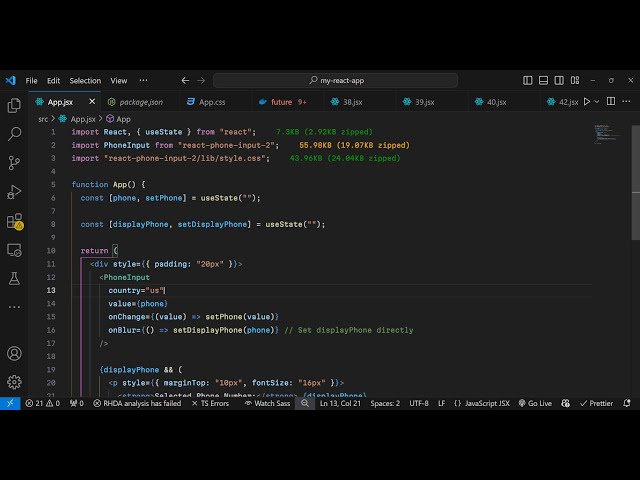Image resolution: width=640 pixels, height=480 pixels.
Task: Click the Prettier status bar button
Action: coord(598,403)
